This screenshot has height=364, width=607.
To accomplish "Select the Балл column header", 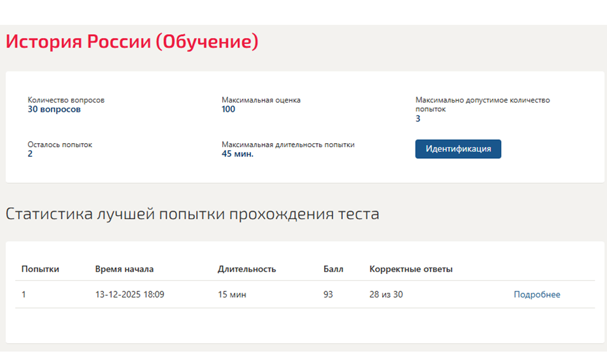I will point(333,269).
